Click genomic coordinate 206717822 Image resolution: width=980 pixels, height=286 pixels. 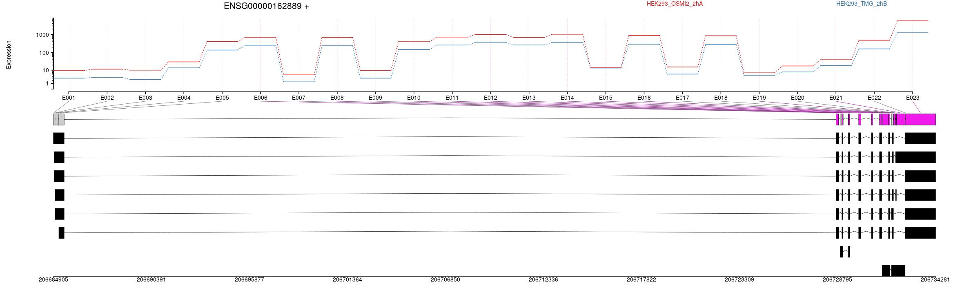641,280
